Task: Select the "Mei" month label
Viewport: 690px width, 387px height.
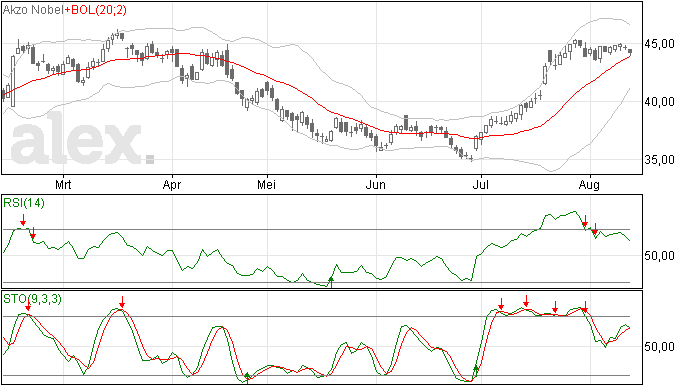Action: tap(267, 185)
